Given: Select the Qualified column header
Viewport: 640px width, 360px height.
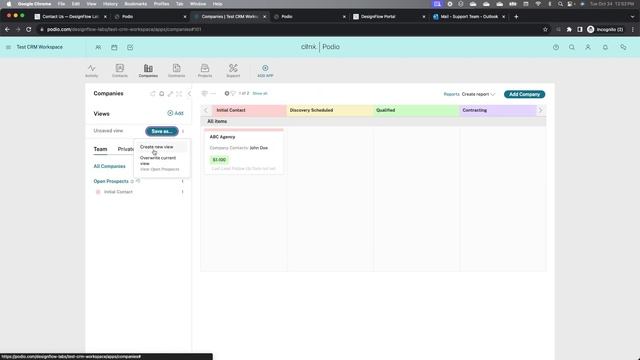Looking at the screenshot, I should (416, 110).
